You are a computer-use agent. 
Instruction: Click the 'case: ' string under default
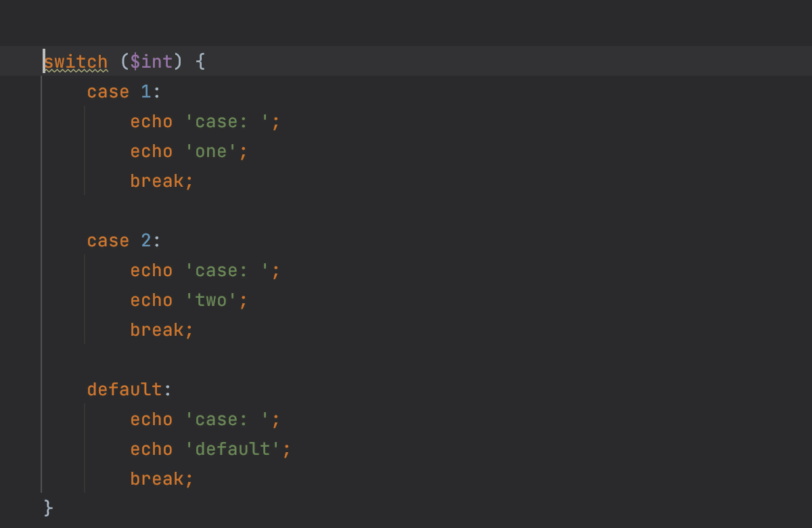[x=227, y=420]
